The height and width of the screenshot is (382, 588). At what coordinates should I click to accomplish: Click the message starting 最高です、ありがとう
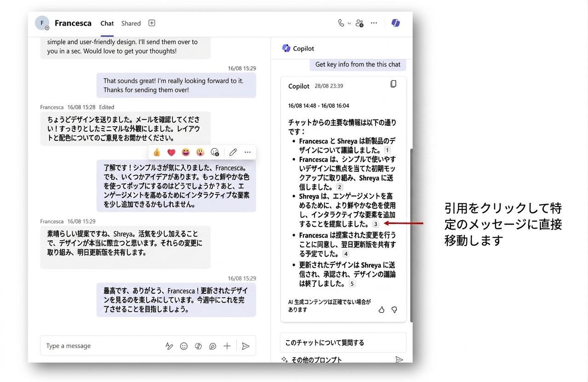(176, 300)
